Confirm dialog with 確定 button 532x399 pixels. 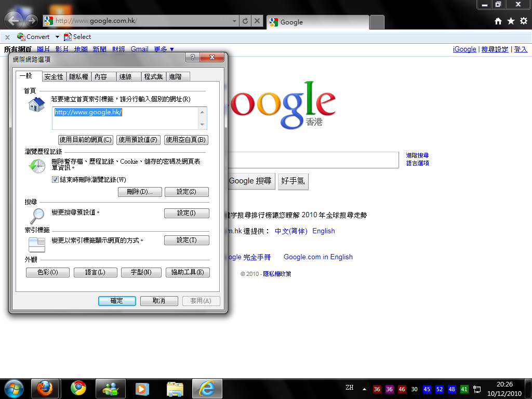point(117,301)
